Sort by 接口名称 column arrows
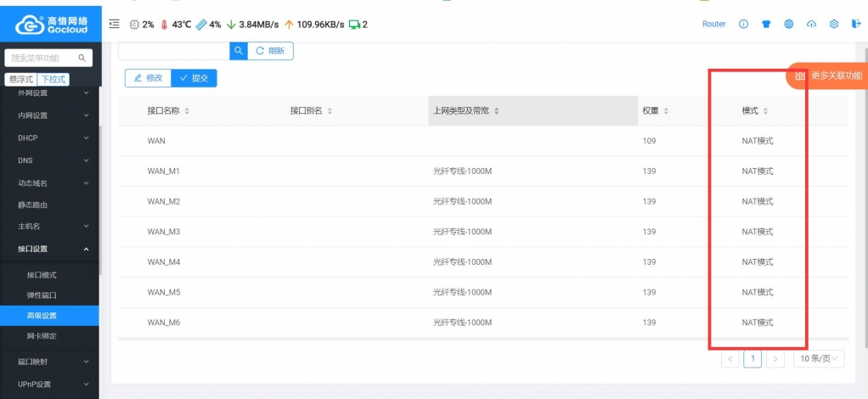This screenshot has height=399, width=868. 187,111
